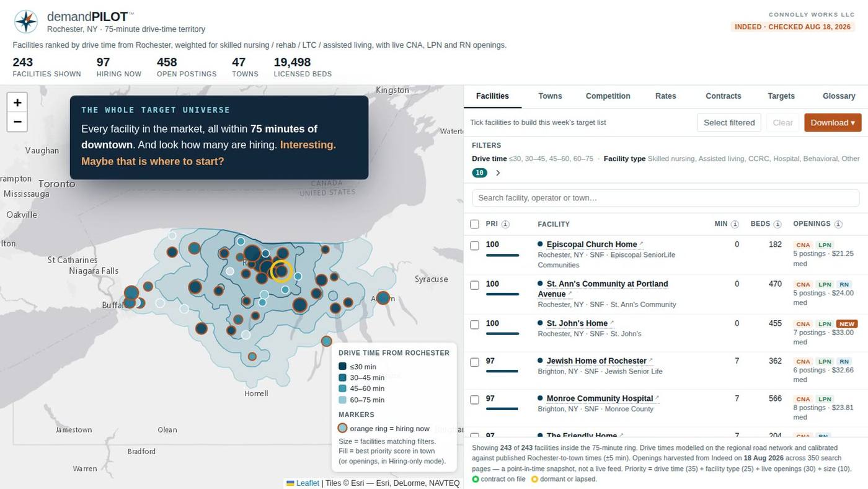The image size is (868, 489).
Task: Click RN badge on St. Ann's Community row
Action: pyautogui.click(x=844, y=285)
